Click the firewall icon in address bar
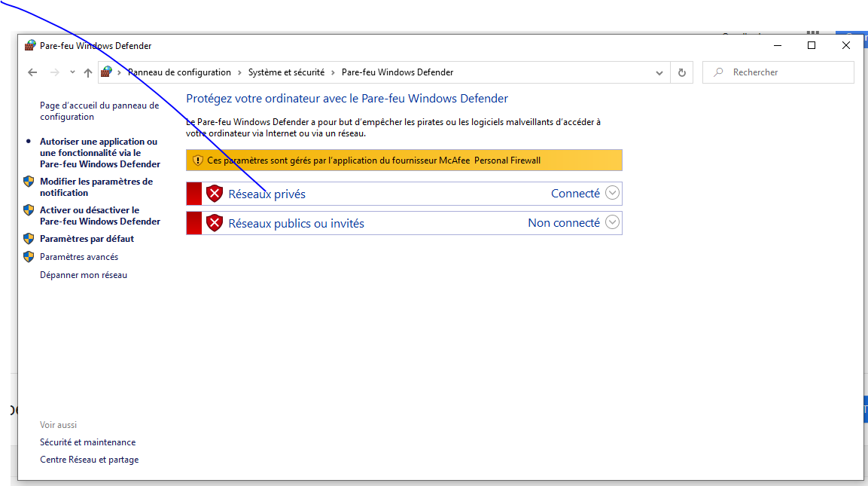The image size is (868, 486). point(106,72)
